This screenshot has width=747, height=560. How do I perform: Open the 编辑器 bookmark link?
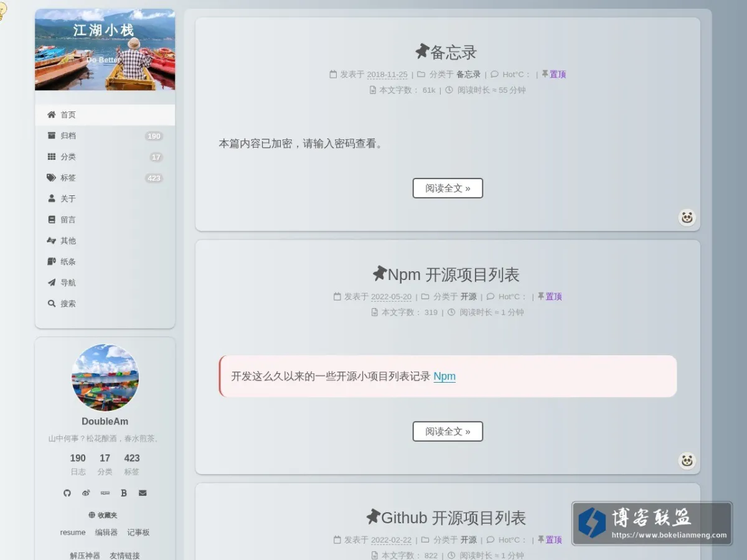[106, 533]
